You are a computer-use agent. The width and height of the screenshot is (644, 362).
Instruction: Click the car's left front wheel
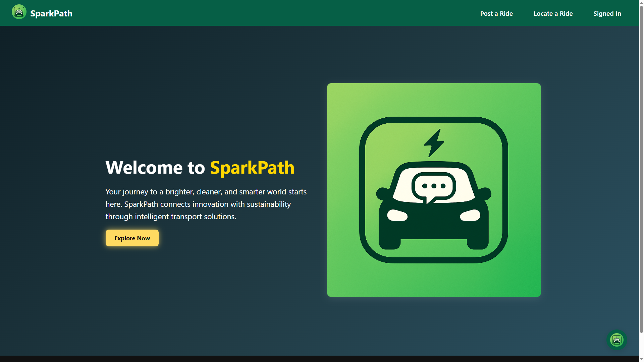point(390,244)
